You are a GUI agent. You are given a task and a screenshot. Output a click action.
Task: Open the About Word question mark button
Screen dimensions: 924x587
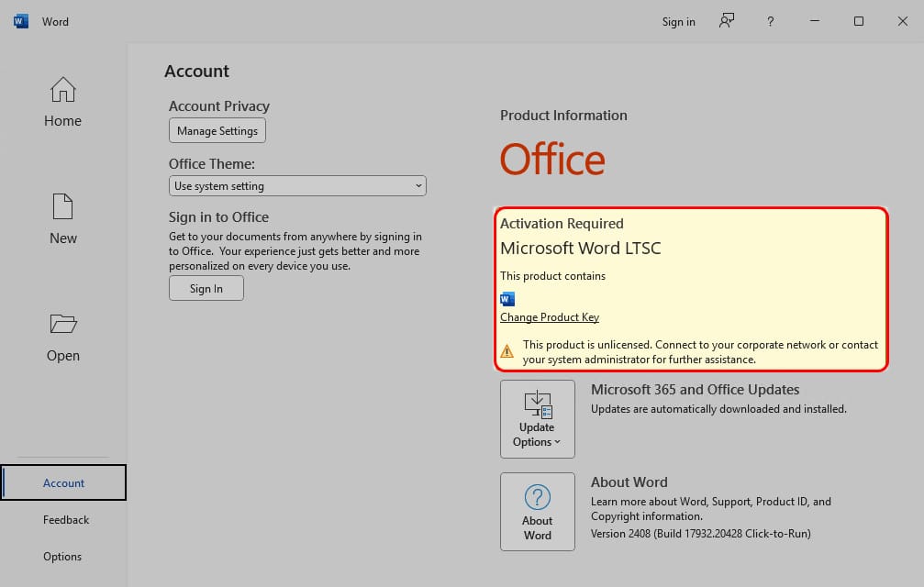point(538,512)
